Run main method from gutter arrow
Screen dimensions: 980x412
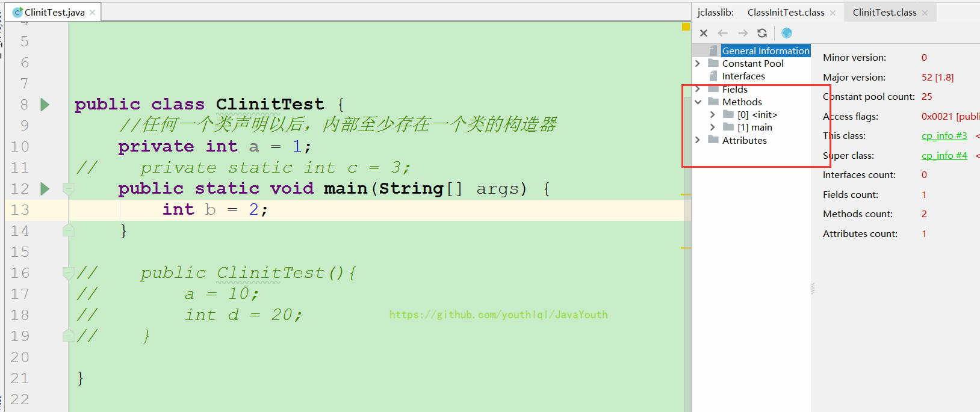pos(45,189)
